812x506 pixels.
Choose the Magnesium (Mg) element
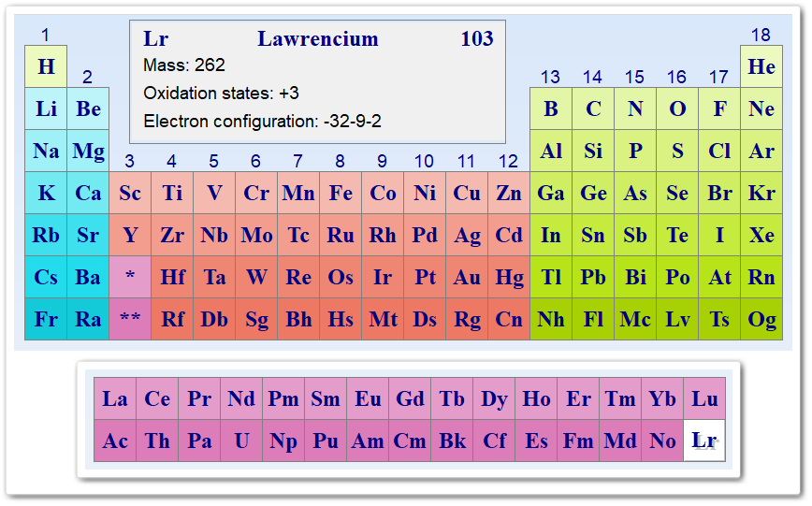point(88,151)
